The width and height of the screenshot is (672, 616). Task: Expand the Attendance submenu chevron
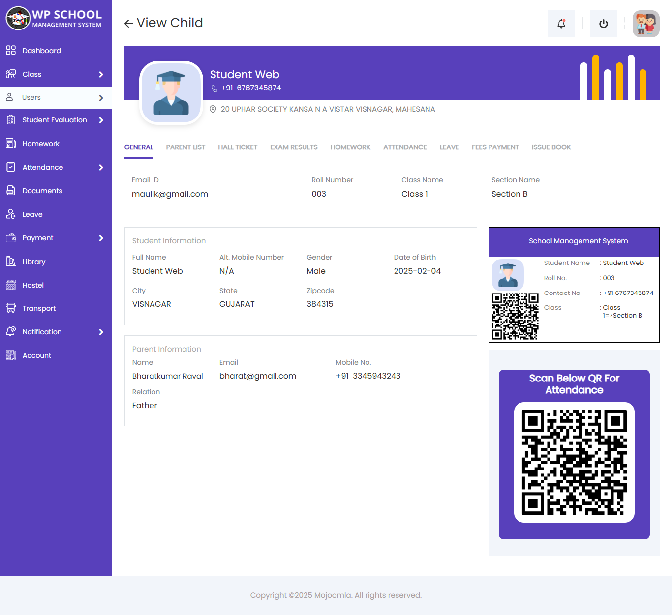pos(101,167)
